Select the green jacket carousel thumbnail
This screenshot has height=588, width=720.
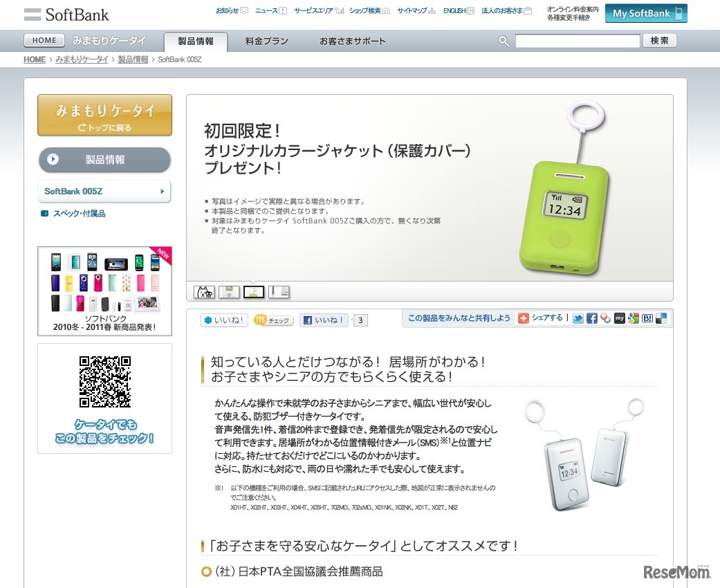point(253,292)
